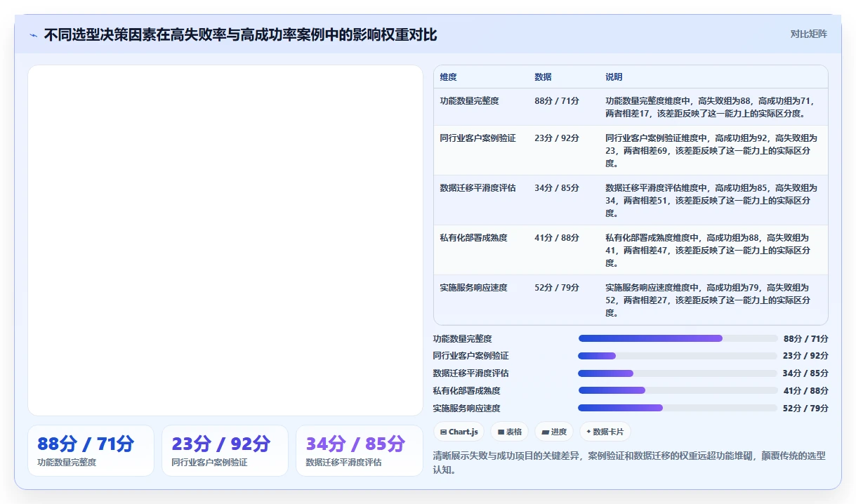Image resolution: width=856 pixels, height=504 pixels.
Task: Select the 表格 chip
Action: click(x=510, y=432)
